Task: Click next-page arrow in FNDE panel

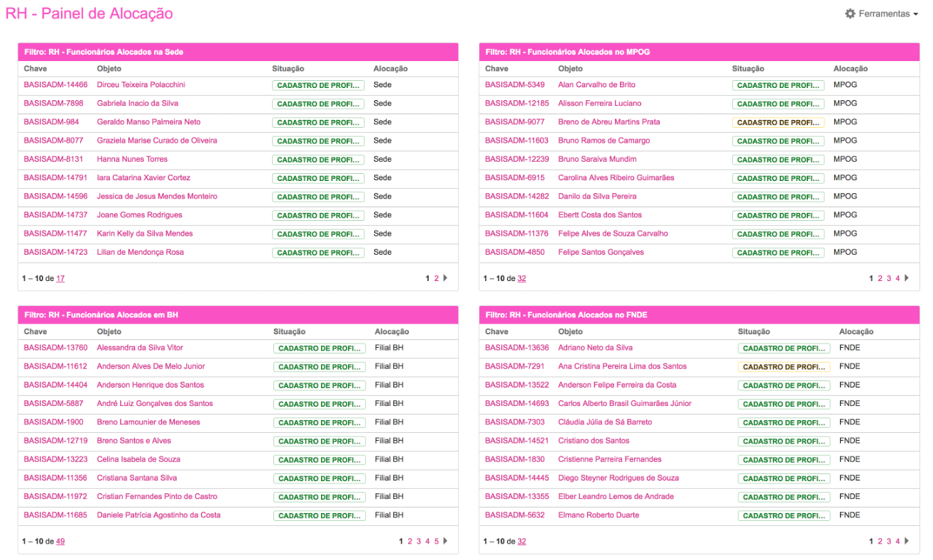Action: click(907, 541)
